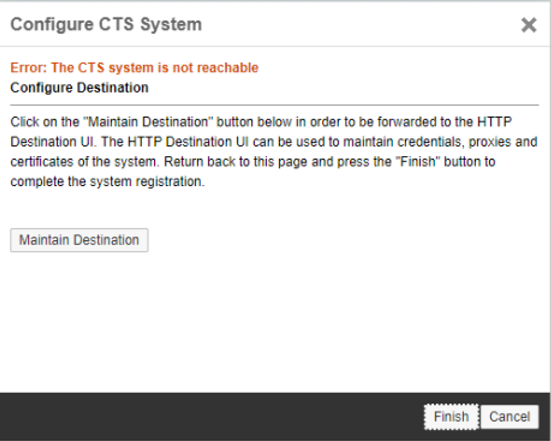Click "complete the system registration" text line

[107, 182]
